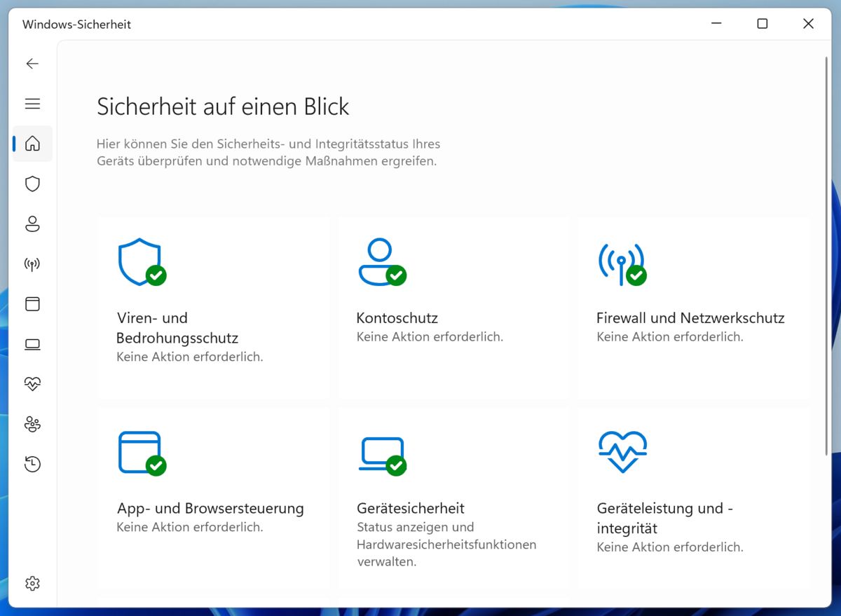Open family options sidebar icon
The height and width of the screenshot is (616, 841).
coord(32,424)
